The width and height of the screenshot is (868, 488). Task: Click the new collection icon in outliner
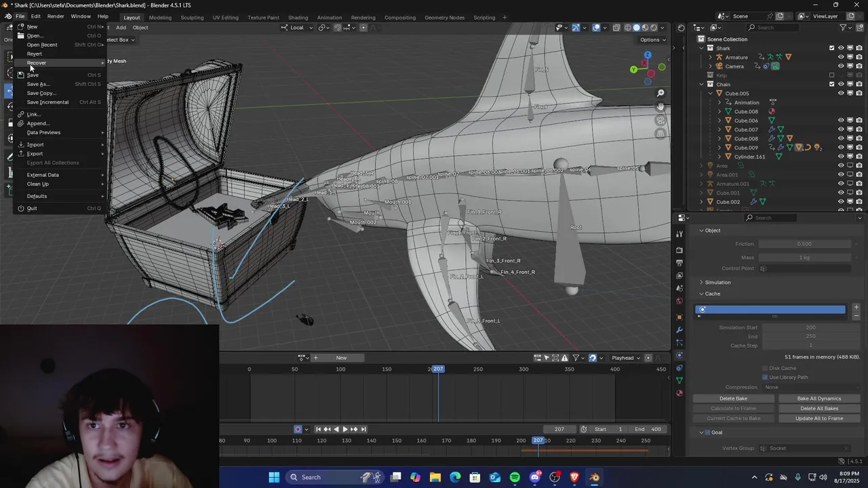tap(859, 28)
